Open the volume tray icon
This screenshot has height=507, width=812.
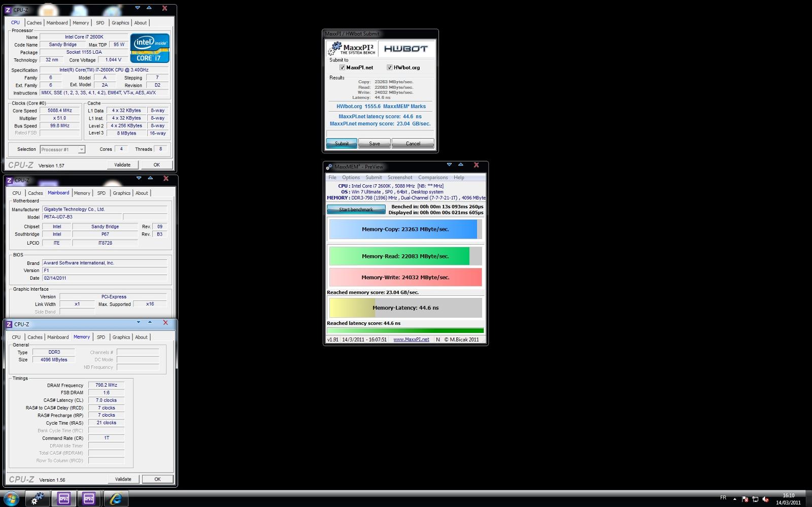click(765, 499)
